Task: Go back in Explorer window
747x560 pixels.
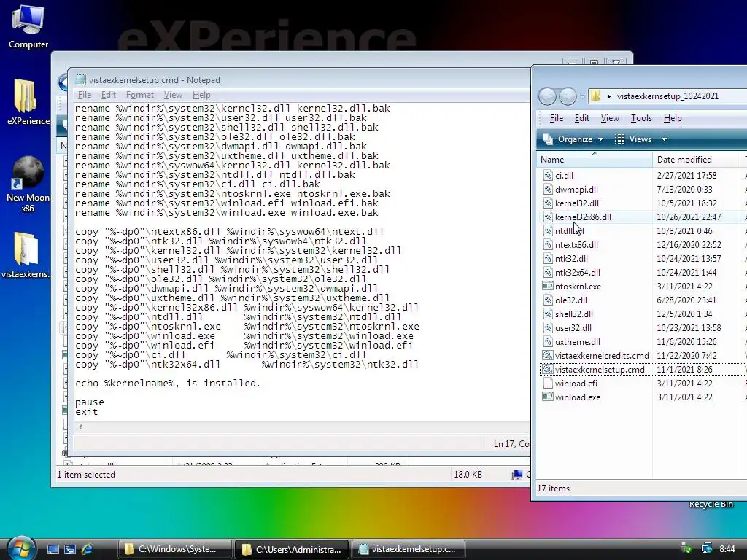Action: point(547,96)
